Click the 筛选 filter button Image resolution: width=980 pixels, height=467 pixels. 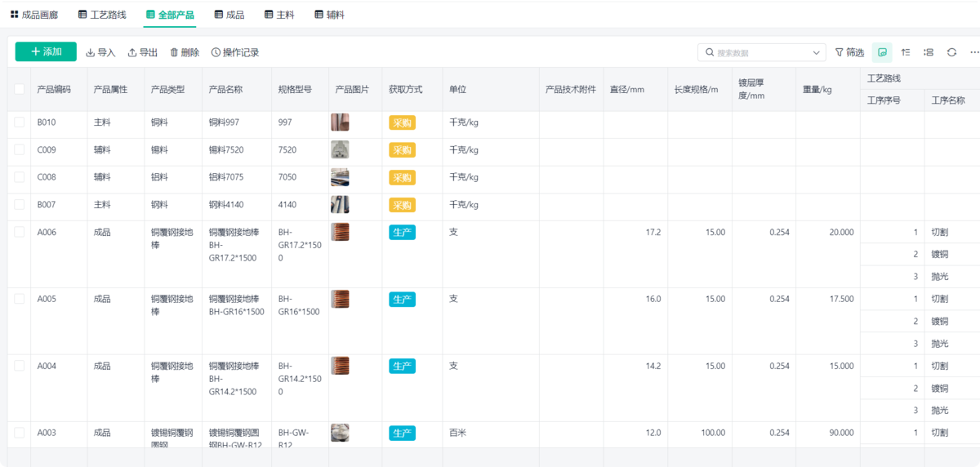(x=849, y=52)
